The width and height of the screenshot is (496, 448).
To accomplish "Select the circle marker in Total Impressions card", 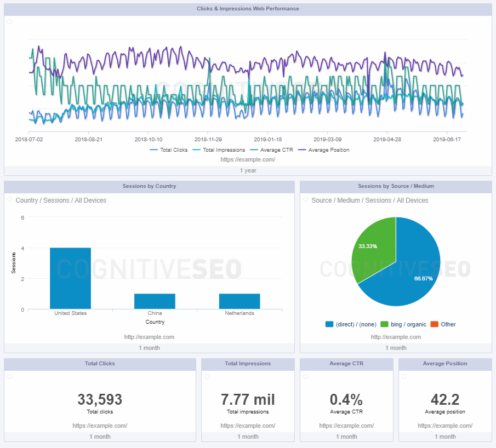I will click(207, 377).
